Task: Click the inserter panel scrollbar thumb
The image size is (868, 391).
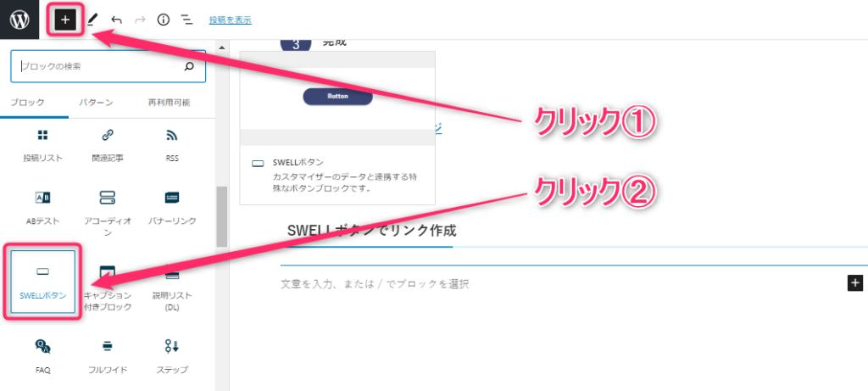Action: [x=222, y=216]
